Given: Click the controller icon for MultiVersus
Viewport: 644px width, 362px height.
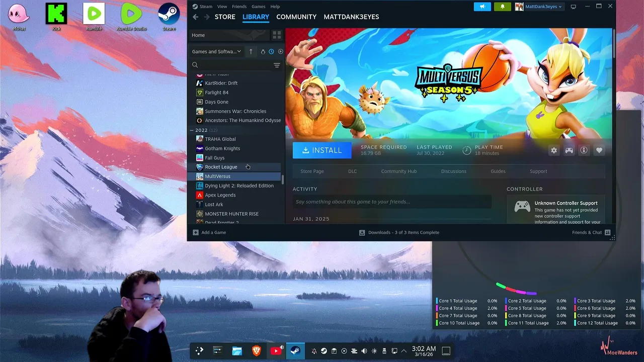Looking at the screenshot, I should [569, 150].
